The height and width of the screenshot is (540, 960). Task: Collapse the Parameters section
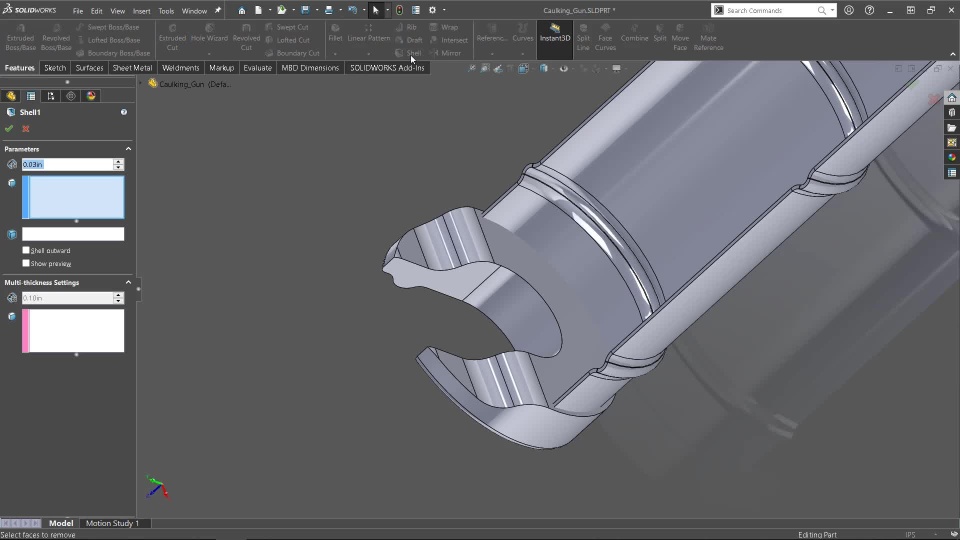tap(128, 148)
